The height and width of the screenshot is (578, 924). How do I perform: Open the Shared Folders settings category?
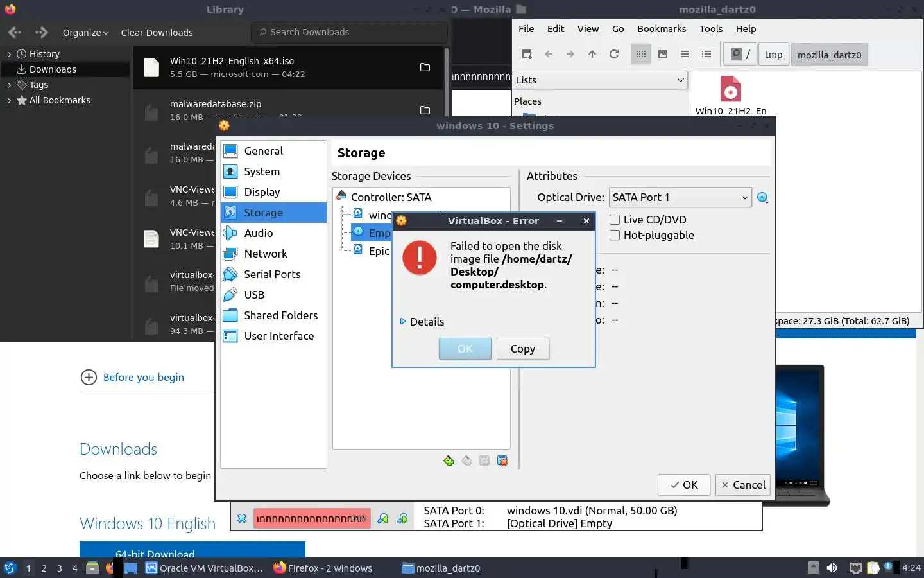pyautogui.click(x=273, y=315)
